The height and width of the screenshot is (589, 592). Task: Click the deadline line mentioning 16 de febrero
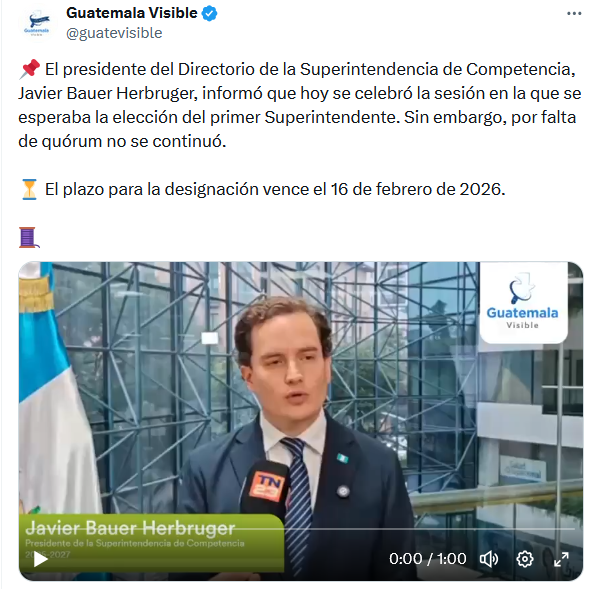(275, 189)
